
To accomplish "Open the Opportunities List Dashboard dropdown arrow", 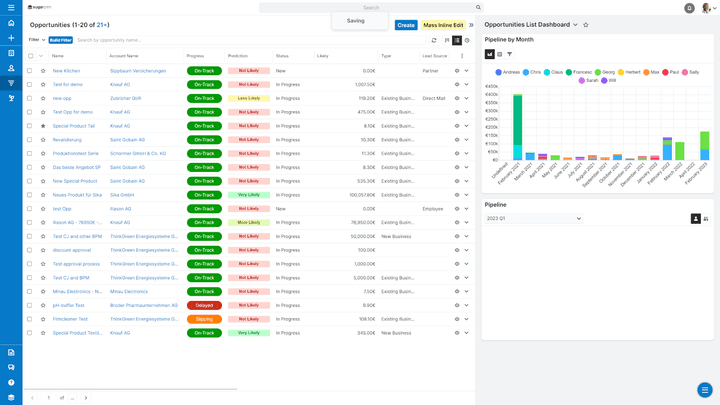I will click(575, 24).
